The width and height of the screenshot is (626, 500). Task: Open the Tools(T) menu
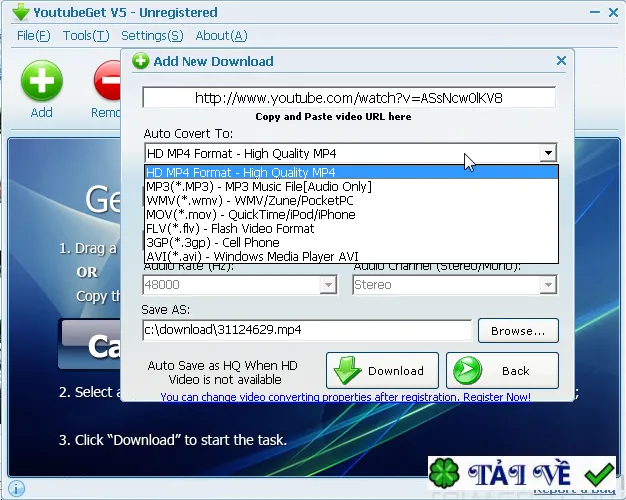click(x=86, y=36)
